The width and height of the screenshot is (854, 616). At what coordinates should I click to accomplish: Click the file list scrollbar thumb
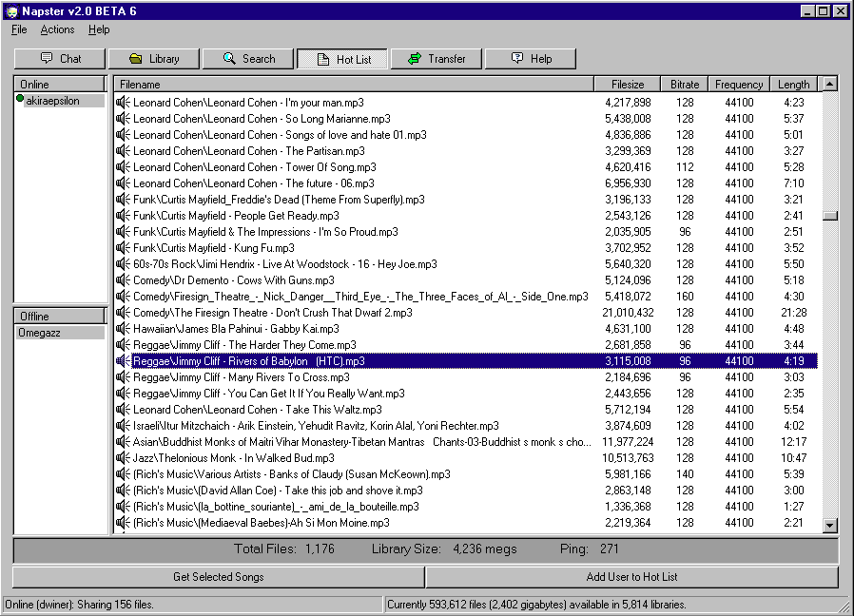[x=830, y=216]
